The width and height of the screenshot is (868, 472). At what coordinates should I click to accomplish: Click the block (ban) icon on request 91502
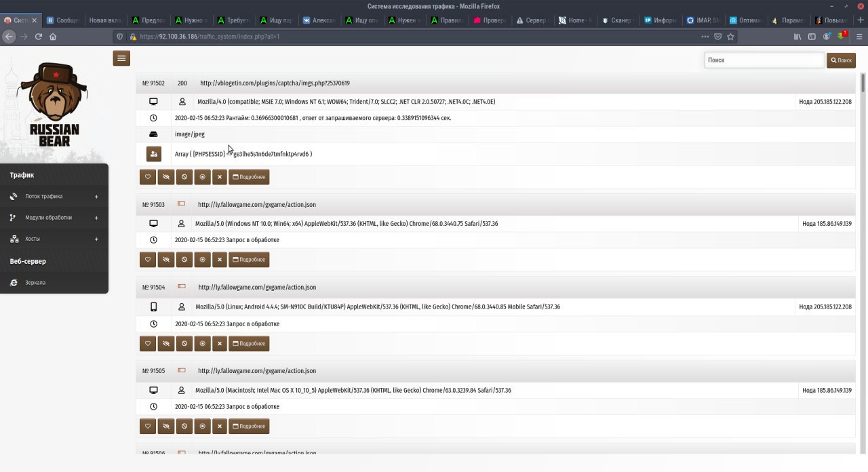184,177
